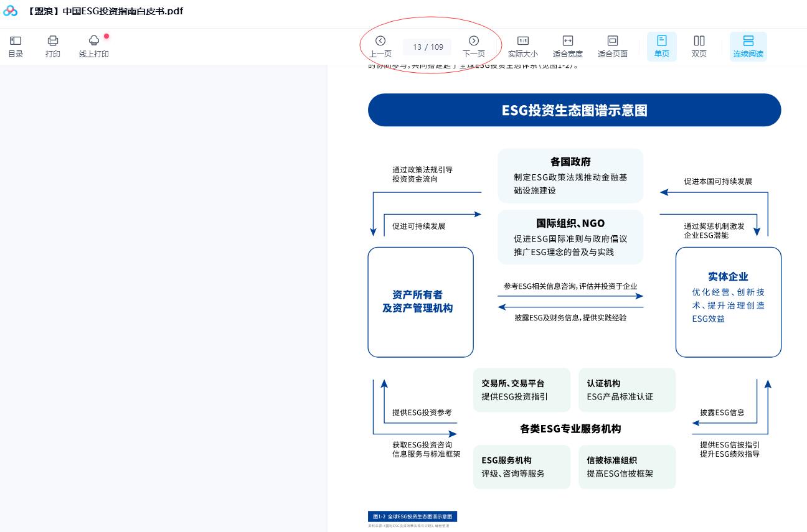Screen dimensions: 807x532
Task: Set zoom to 实际大小 actual size
Action: point(522,47)
